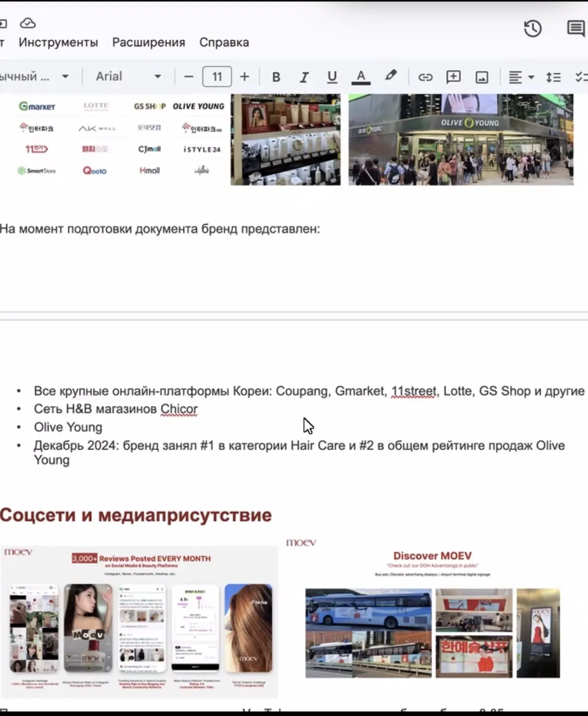Open the Arial font dropdown
The height and width of the screenshot is (716, 588).
click(128, 76)
